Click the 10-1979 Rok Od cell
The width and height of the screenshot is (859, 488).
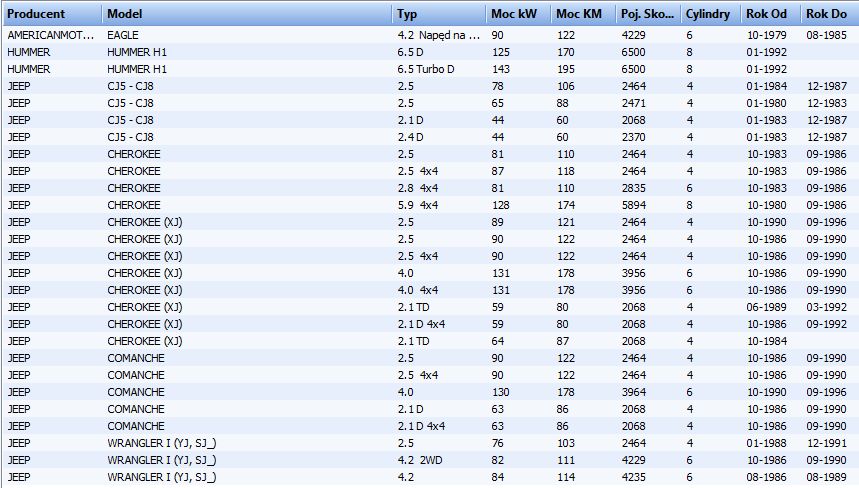click(767, 35)
